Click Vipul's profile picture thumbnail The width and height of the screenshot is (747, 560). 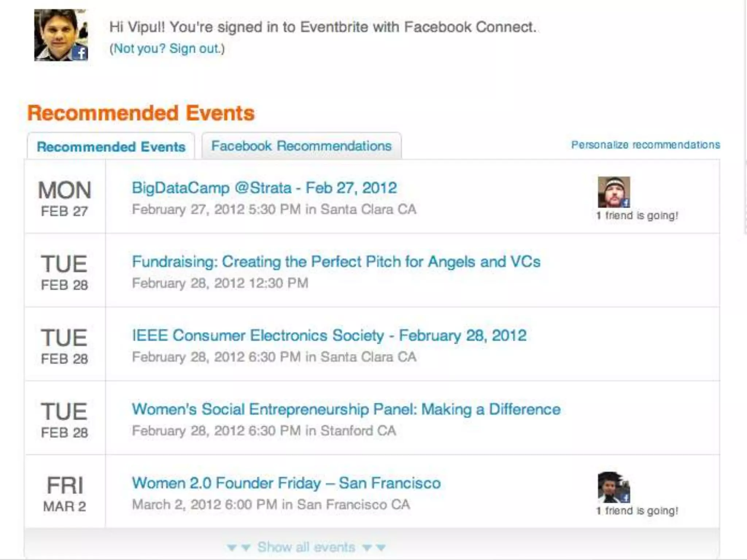tap(61, 35)
